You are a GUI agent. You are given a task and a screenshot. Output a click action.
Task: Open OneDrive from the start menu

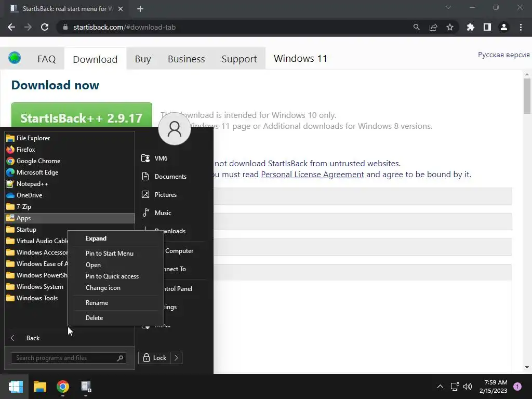70,195
